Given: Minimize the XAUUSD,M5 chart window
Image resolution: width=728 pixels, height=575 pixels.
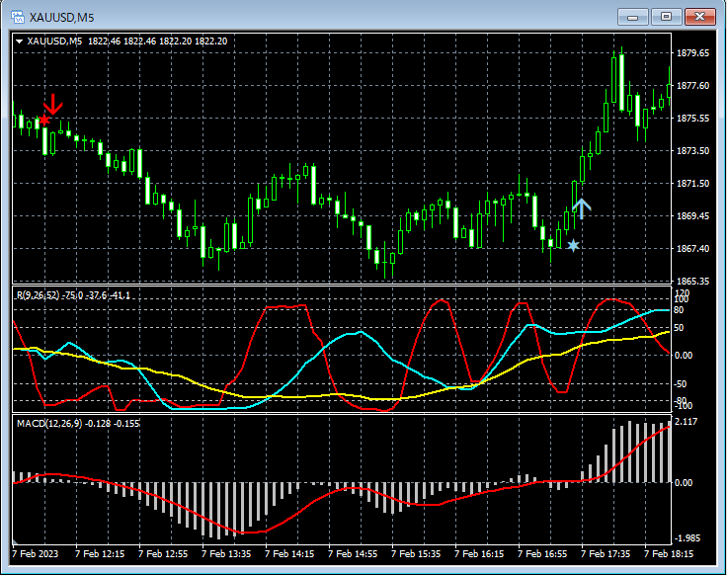Looking at the screenshot, I should pos(633,16).
